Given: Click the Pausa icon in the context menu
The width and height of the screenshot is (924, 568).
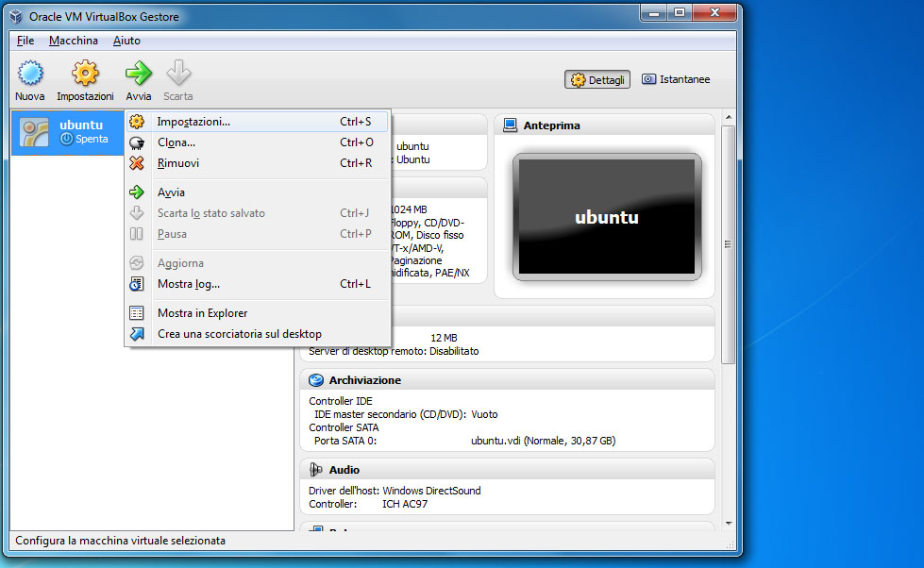Looking at the screenshot, I should click(137, 234).
